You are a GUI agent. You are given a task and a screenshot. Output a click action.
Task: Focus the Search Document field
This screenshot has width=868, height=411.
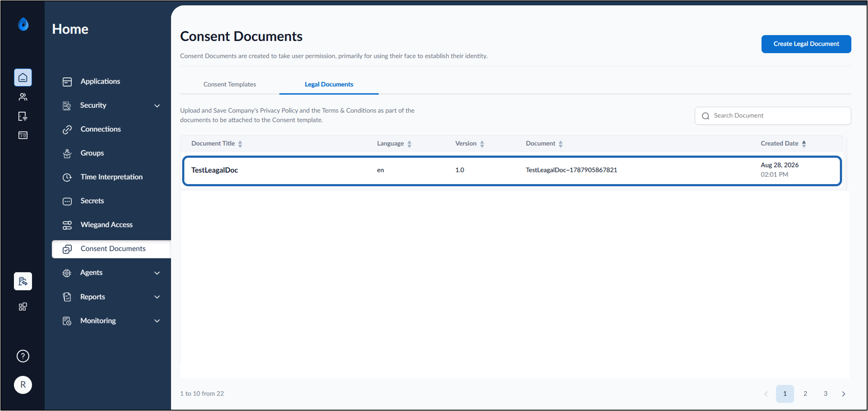point(773,116)
